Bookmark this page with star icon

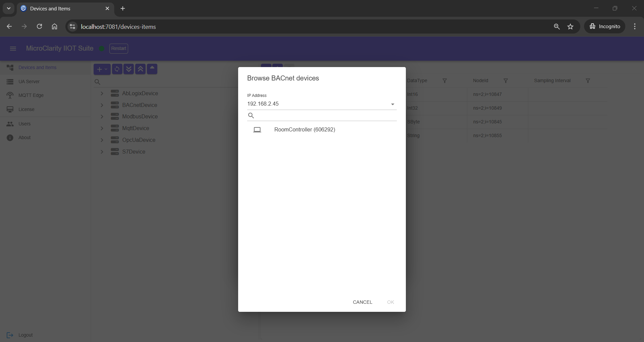pyautogui.click(x=570, y=26)
